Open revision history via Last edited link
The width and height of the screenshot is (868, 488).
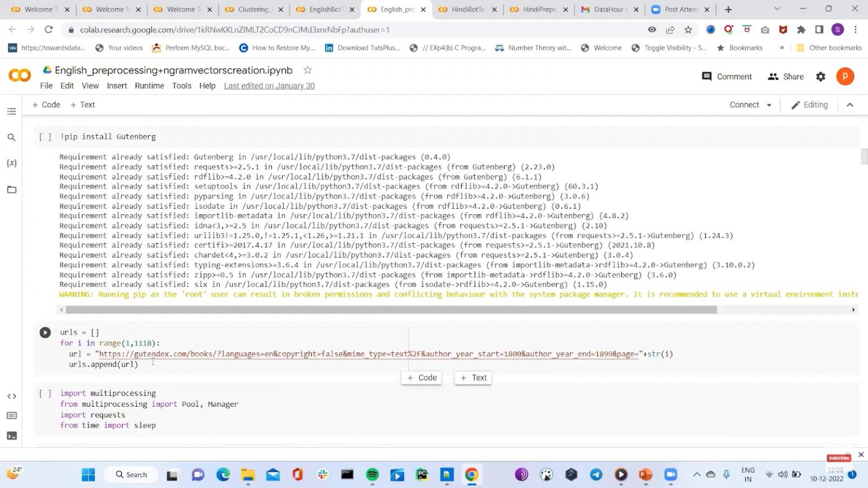click(x=269, y=86)
